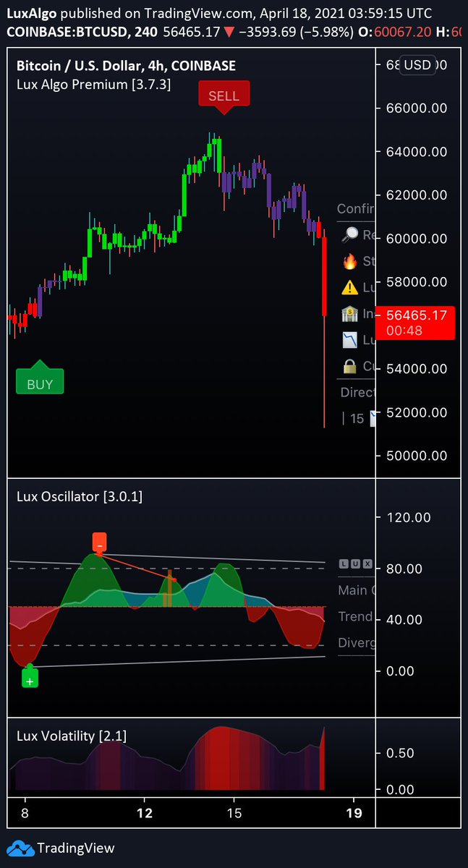Click the downtrend chart dashboard icon
This screenshot has height=868, width=468.
[x=350, y=340]
